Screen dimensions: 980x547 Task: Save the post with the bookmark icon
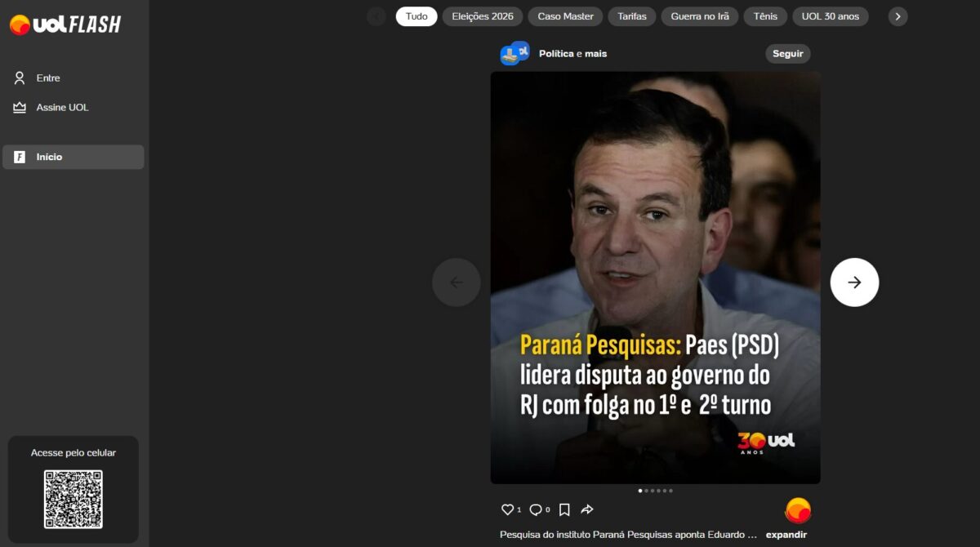564,509
